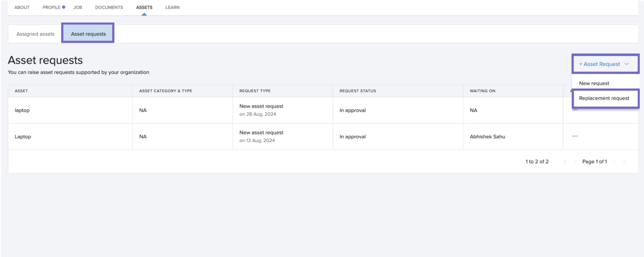Screen dimensions: 644x257
Task: Select the Asset requests tab
Action: tap(88, 34)
